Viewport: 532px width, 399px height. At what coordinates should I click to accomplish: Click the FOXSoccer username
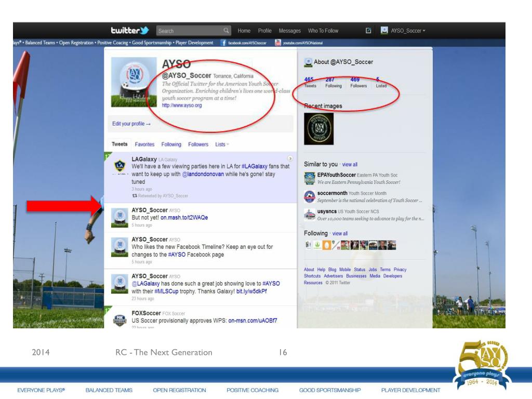(146, 313)
